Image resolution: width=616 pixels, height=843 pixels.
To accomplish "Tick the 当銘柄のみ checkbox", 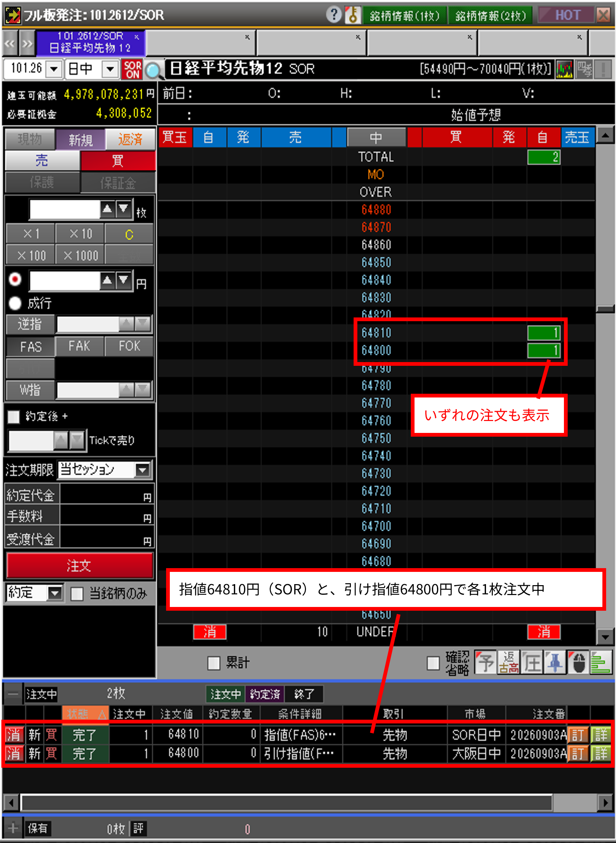I will [77, 593].
